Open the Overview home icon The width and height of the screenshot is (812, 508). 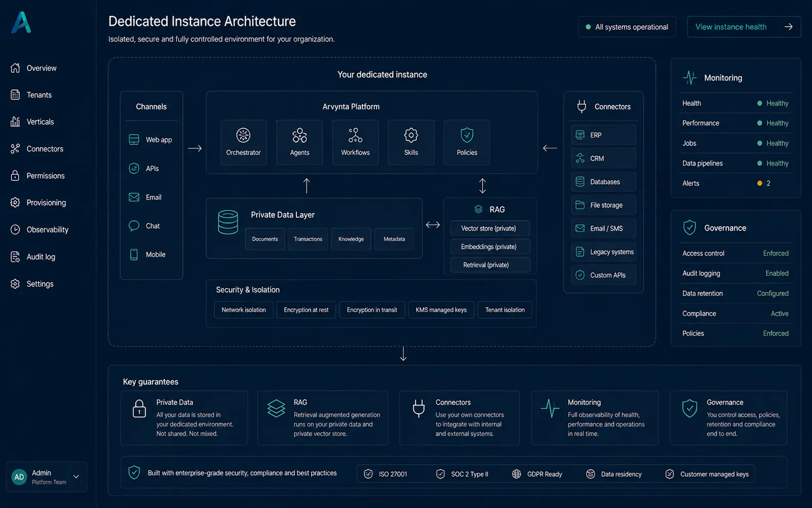tap(15, 68)
